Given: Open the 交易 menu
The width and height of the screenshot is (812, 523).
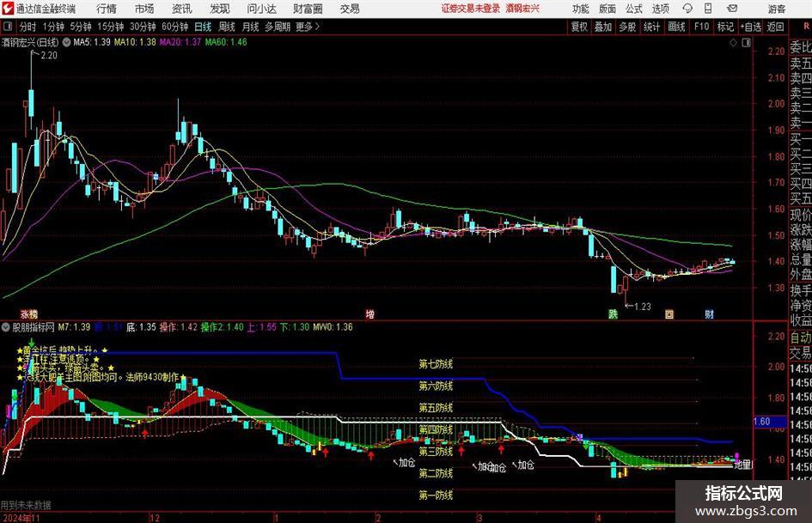Looking at the screenshot, I should 350,9.
